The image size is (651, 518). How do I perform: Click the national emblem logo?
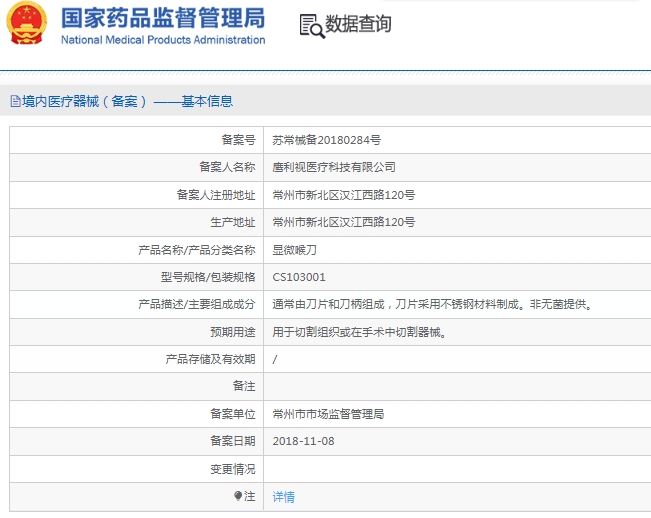pos(27,23)
